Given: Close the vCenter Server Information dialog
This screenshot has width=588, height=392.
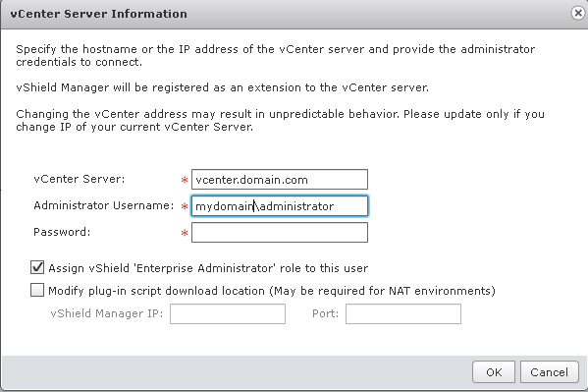Looking at the screenshot, I should click(x=578, y=13).
